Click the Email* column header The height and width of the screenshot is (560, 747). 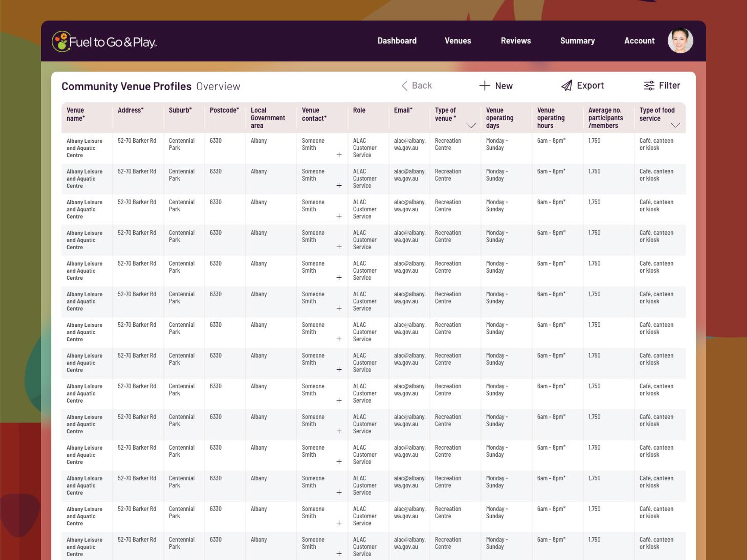403,110
